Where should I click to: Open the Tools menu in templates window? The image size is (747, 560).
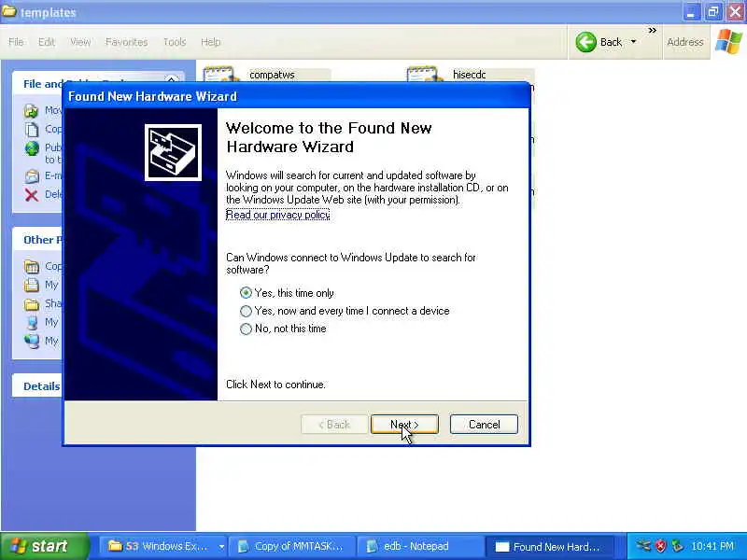point(175,42)
